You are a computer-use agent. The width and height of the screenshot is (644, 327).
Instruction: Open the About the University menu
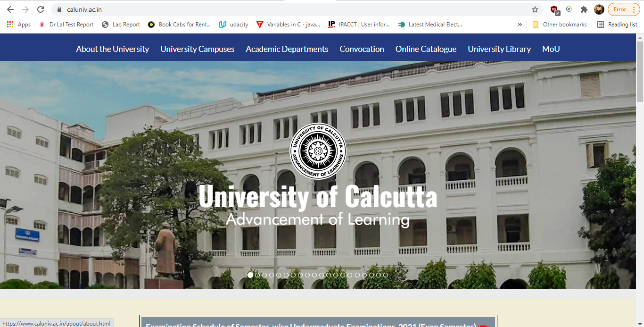click(x=113, y=49)
